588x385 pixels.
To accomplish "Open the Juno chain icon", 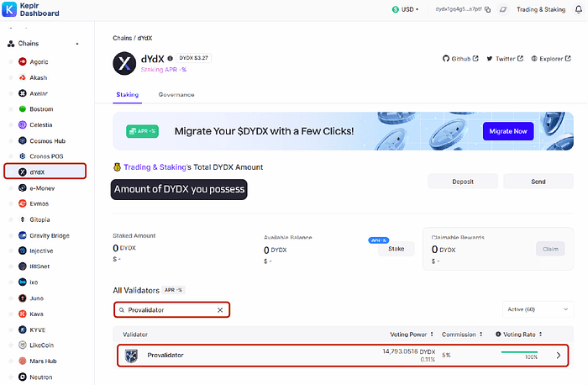I will point(23,298).
